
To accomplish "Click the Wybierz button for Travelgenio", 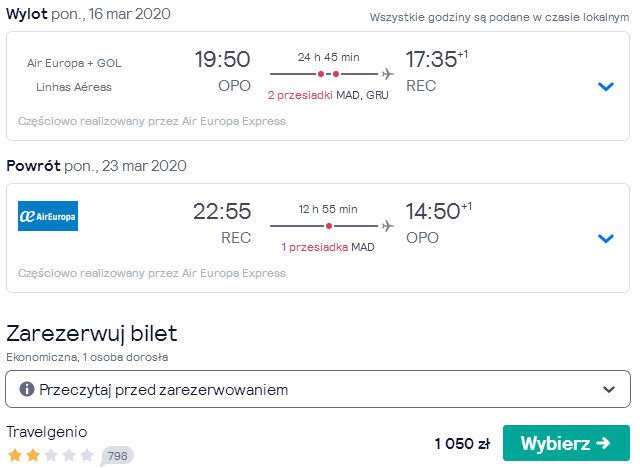I will coord(566,443).
